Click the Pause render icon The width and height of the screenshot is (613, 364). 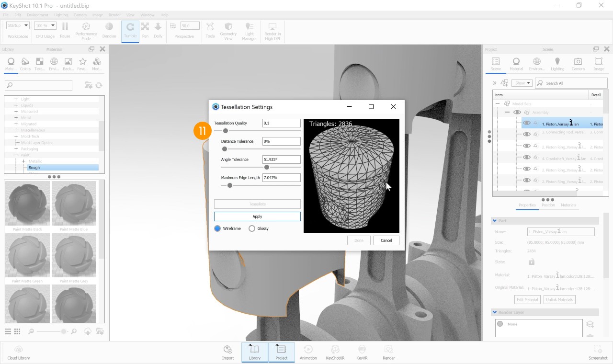click(65, 27)
